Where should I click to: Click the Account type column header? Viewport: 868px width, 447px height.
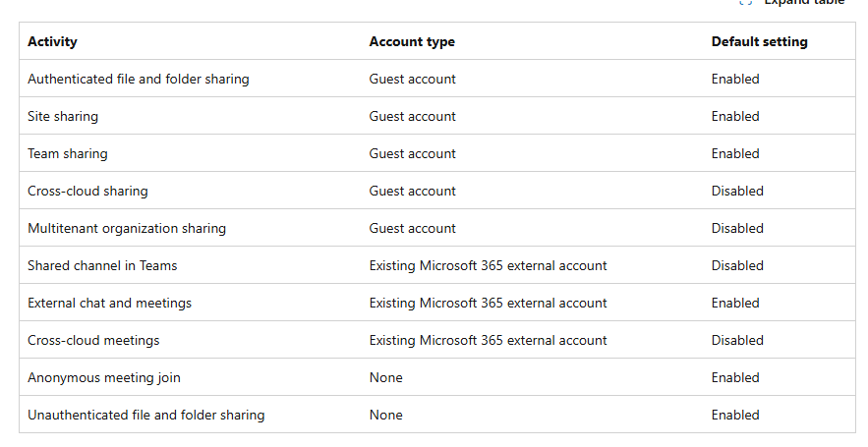tap(412, 41)
